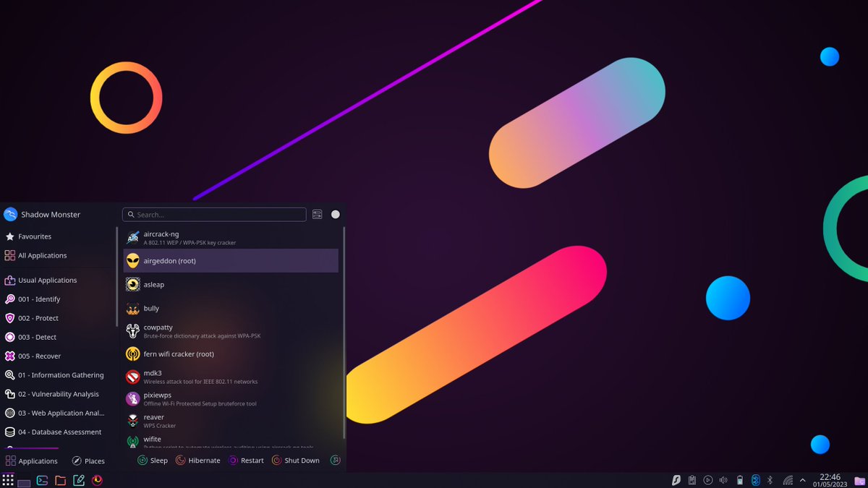Select 001 - Identify category
The height and width of the screenshot is (488, 868).
point(57,299)
